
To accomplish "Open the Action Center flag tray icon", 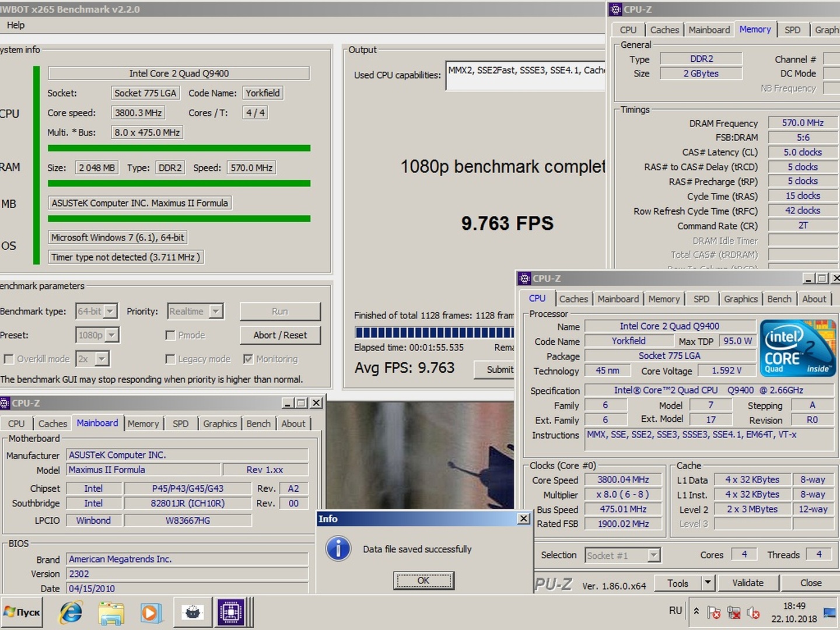I will pos(713,612).
